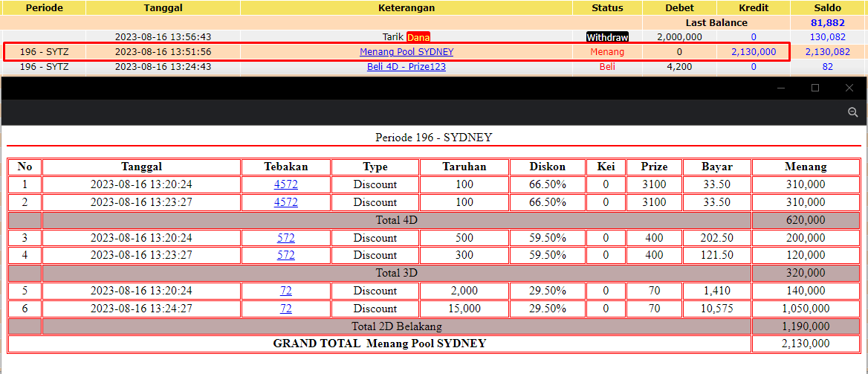This screenshot has height=374, width=868.
Task: Click Taruhan value 2,000 in row 5
Action: pyautogui.click(x=464, y=291)
